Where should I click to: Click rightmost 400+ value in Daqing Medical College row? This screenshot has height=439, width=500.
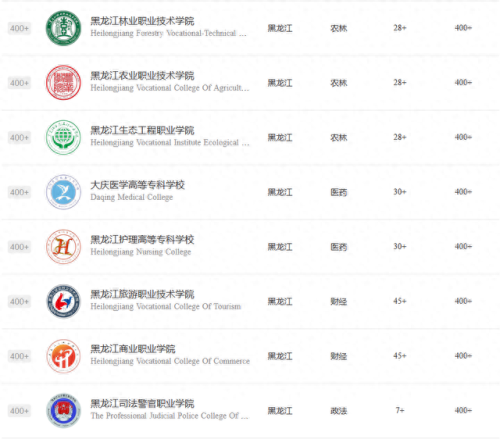(x=463, y=192)
